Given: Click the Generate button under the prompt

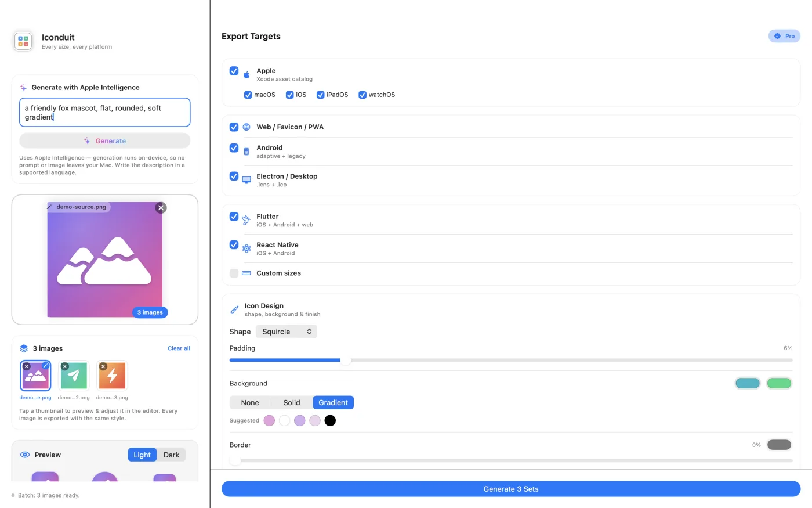Looking at the screenshot, I should [105, 140].
